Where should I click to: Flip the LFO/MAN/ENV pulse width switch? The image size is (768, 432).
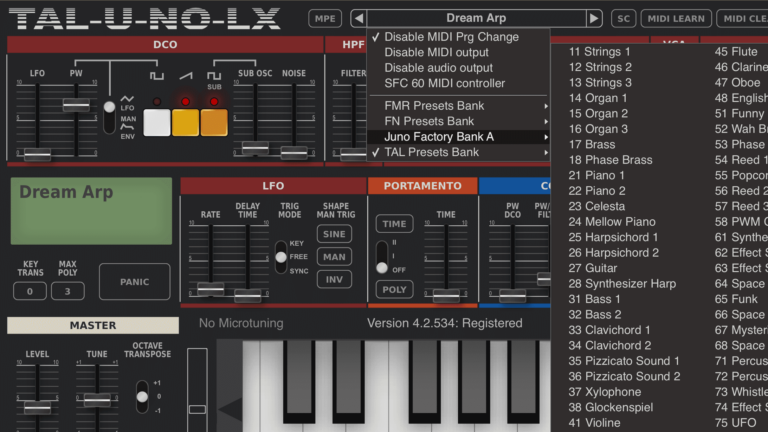pos(109,117)
